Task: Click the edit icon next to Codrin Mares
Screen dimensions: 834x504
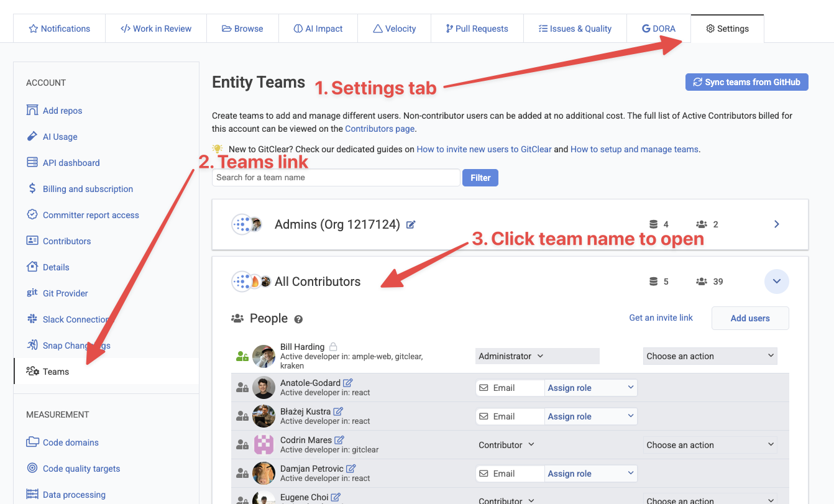Action: point(339,440)
